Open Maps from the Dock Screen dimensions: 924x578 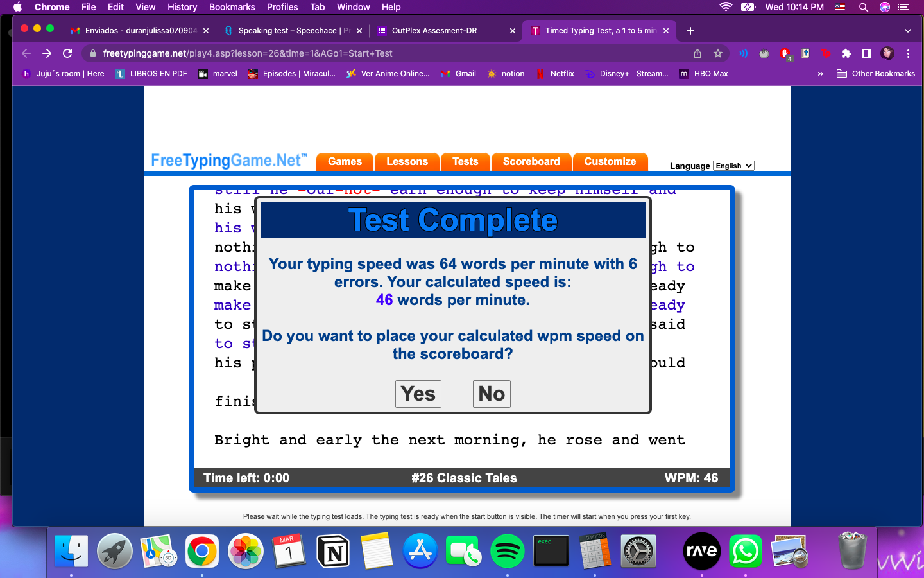(158, 551)
